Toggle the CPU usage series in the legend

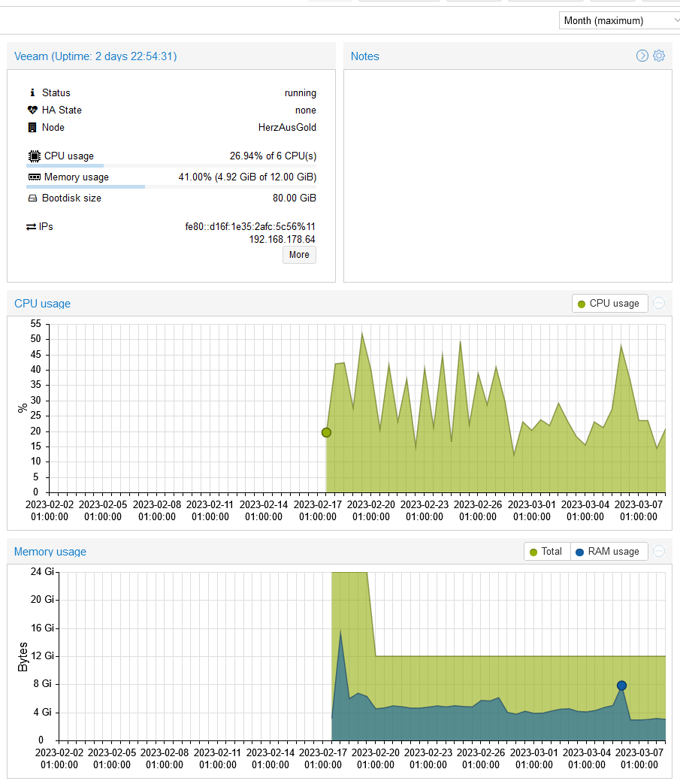[x=609, y=303]
